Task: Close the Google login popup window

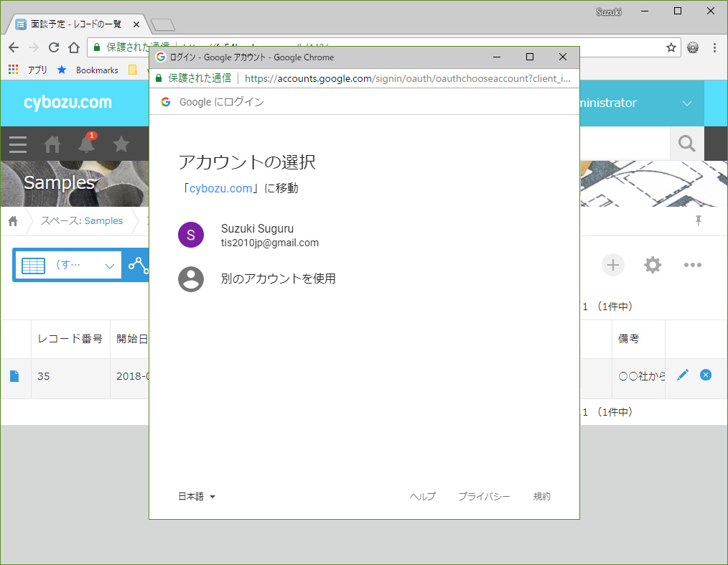Action: pyautogui.click(x=563, y=57)
